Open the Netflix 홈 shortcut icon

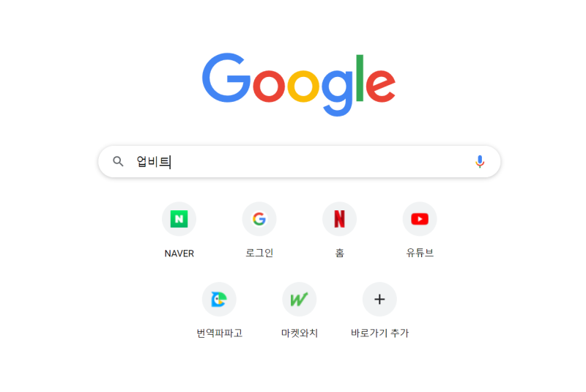(x=339, y=219)
